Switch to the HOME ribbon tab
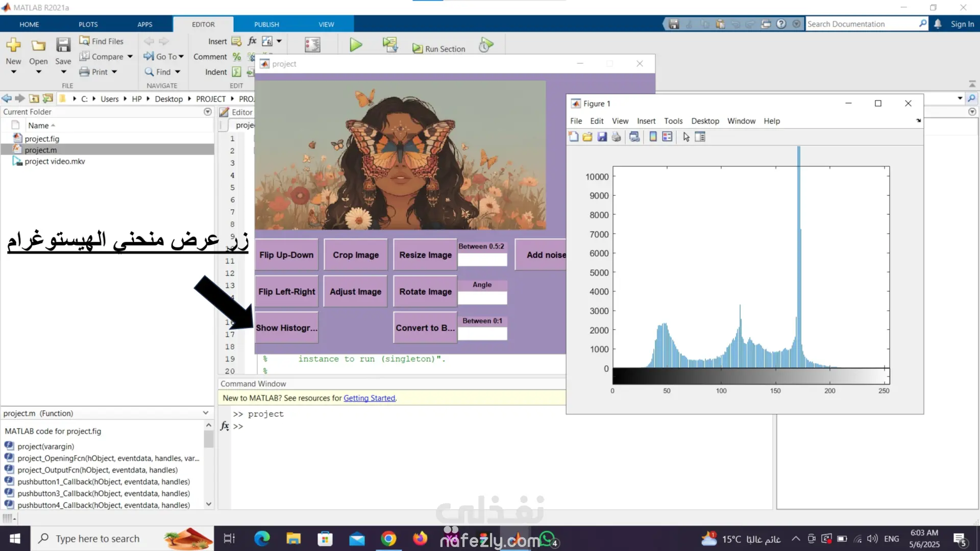Image resolution: width=980 pixels, height=551 pixels. (x=29, y=24)
